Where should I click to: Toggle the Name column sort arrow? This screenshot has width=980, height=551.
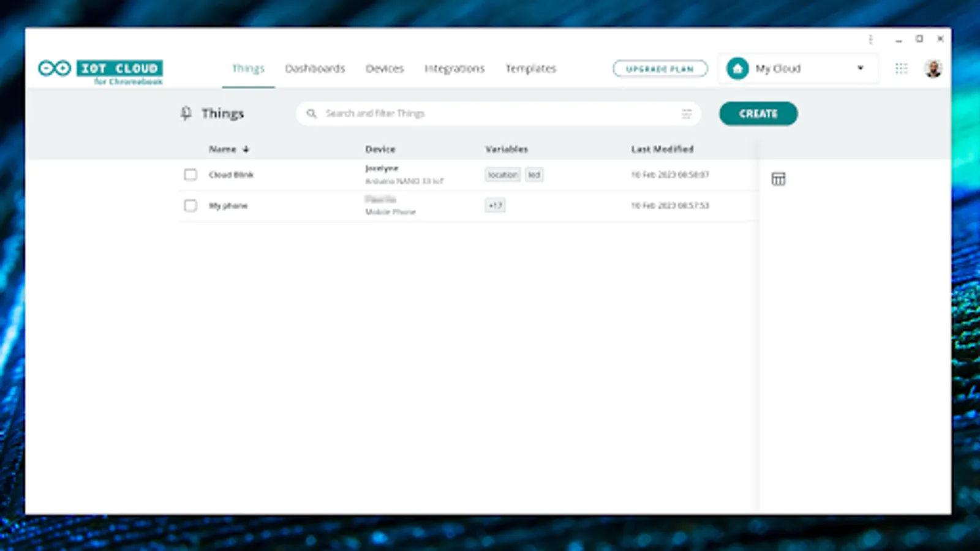click(246, 149)
